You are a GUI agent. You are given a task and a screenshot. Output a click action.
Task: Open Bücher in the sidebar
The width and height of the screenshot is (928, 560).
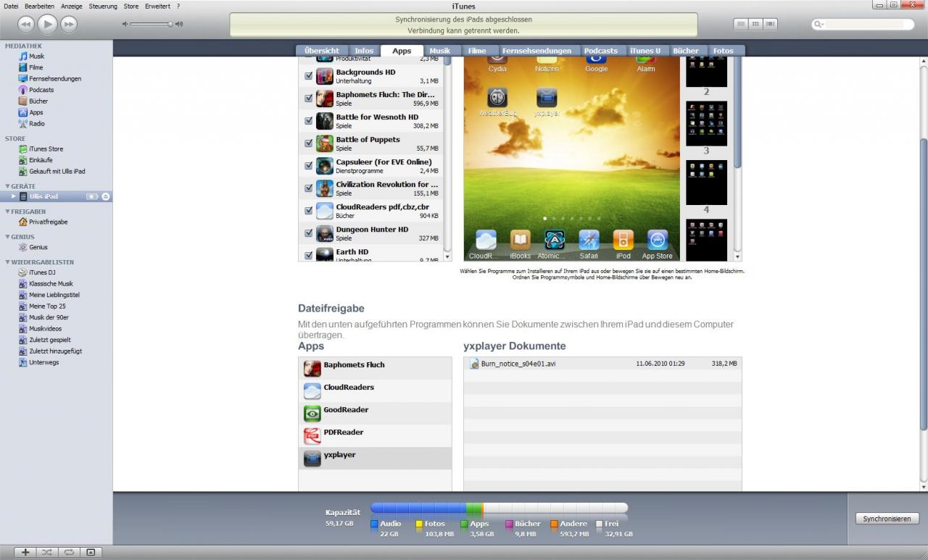(38, 101)
